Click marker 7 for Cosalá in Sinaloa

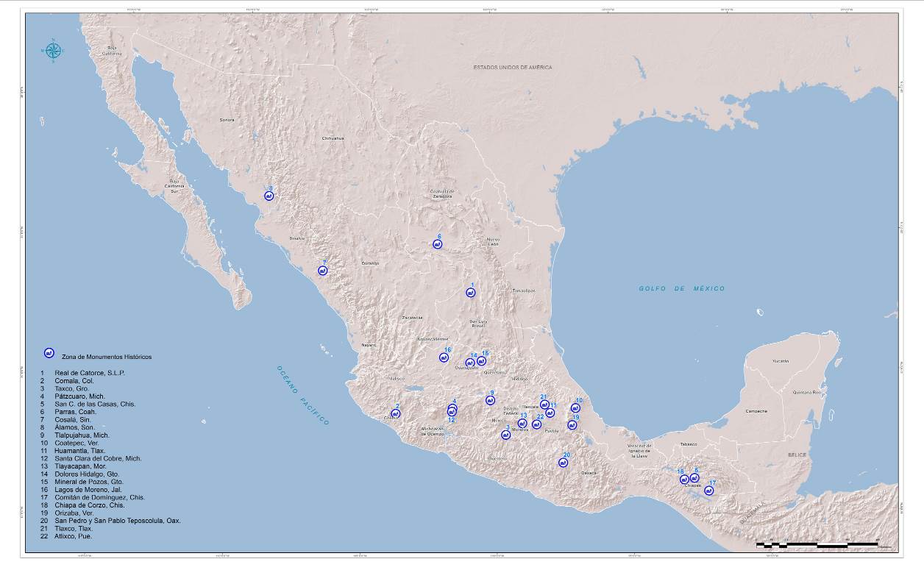[322, 271]
